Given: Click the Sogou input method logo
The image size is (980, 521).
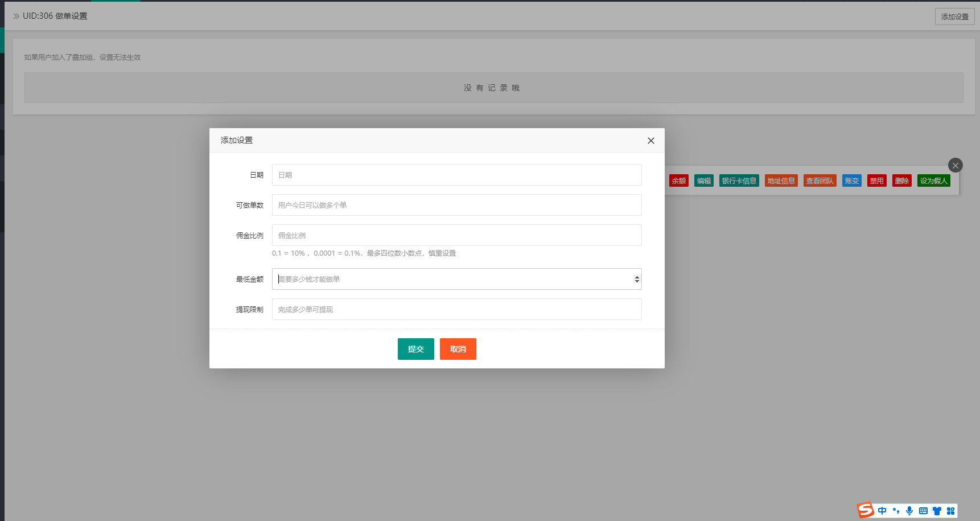Looking at the screenshot, I should (x=865, y=510).
